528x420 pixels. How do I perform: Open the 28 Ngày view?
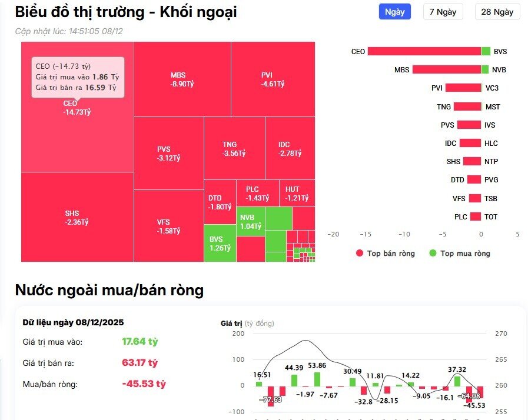(497, 11)
